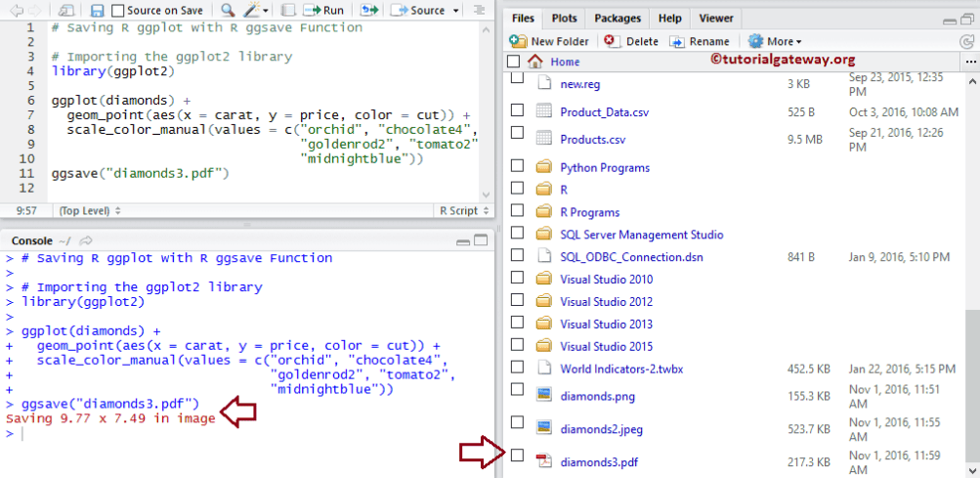The height and width of the screenshot is (478, 980).
Task: Click the Product_Data.csv spreadsheet icon
Action: coord(544,112)
